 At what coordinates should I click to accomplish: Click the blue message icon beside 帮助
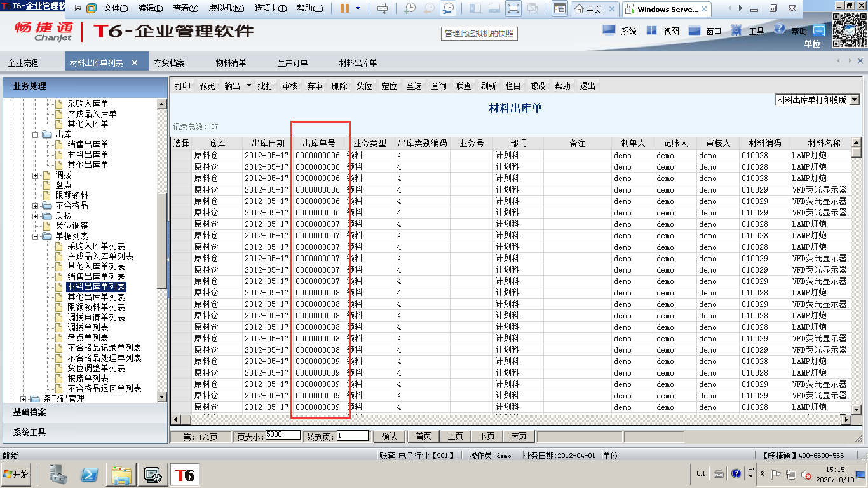pyautogui.click(x=819, y=30)
